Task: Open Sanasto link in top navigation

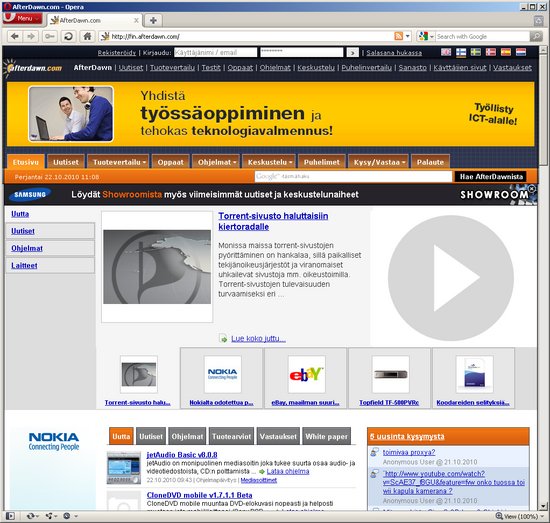Action: coord(412,68)
